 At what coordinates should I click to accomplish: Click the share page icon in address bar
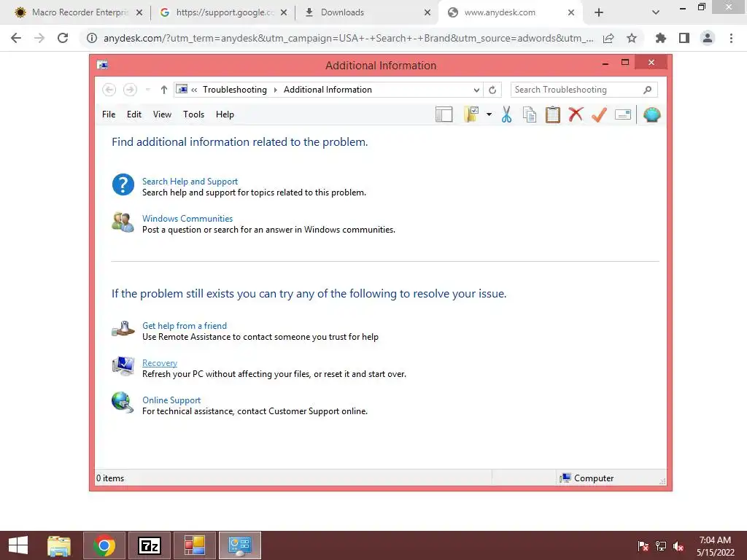(x=608, y=38)
